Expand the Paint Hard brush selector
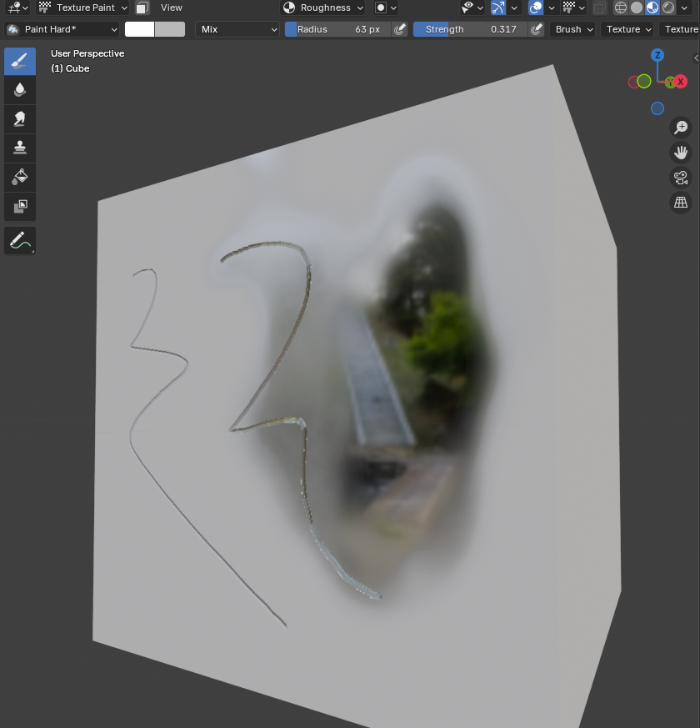 pos(62,29)
